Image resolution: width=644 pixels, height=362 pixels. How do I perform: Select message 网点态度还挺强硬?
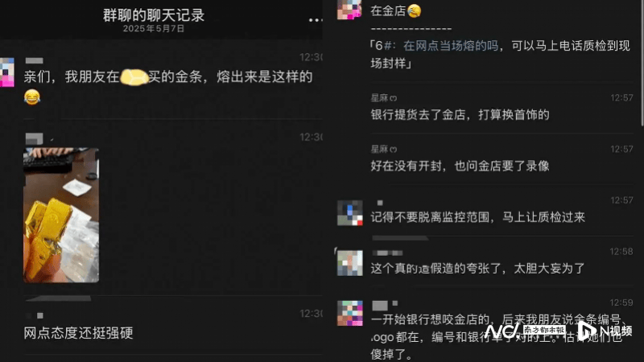coord(78,333)
